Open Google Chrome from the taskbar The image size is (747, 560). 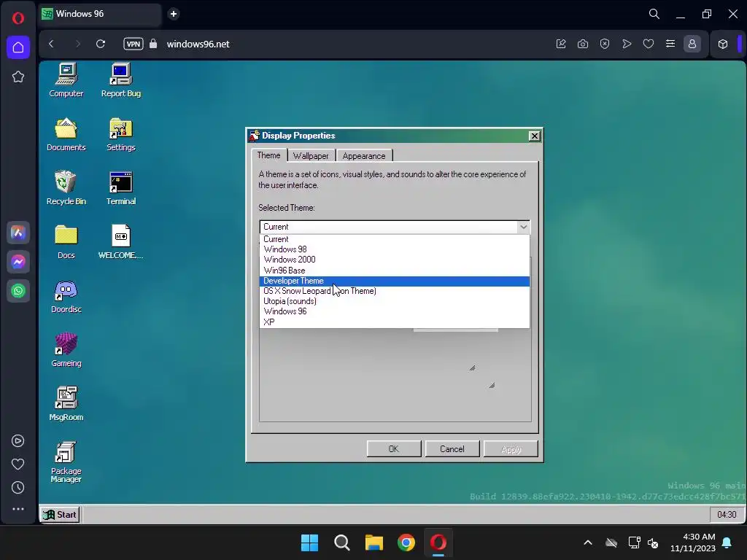(x=406, y=542)
